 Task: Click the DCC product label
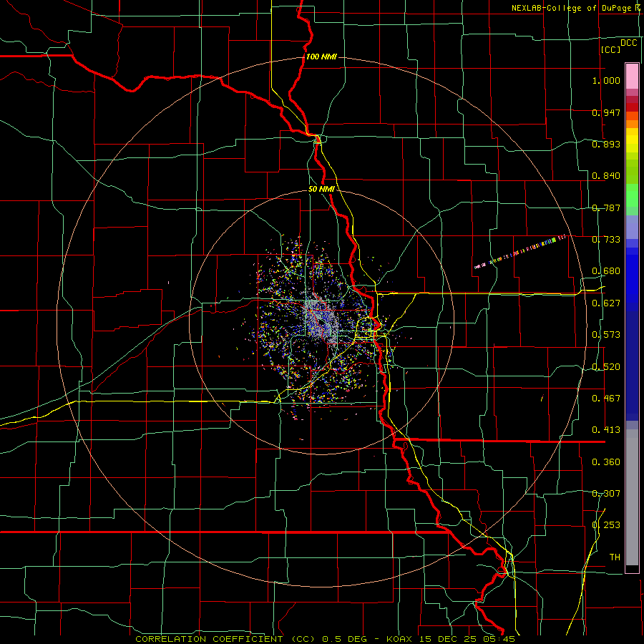tap(629, 43)
